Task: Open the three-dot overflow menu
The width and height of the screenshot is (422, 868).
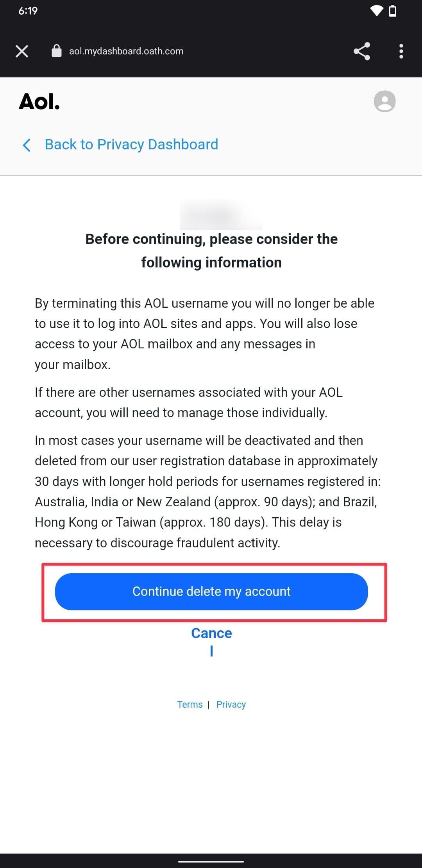Action: [401, 51]
